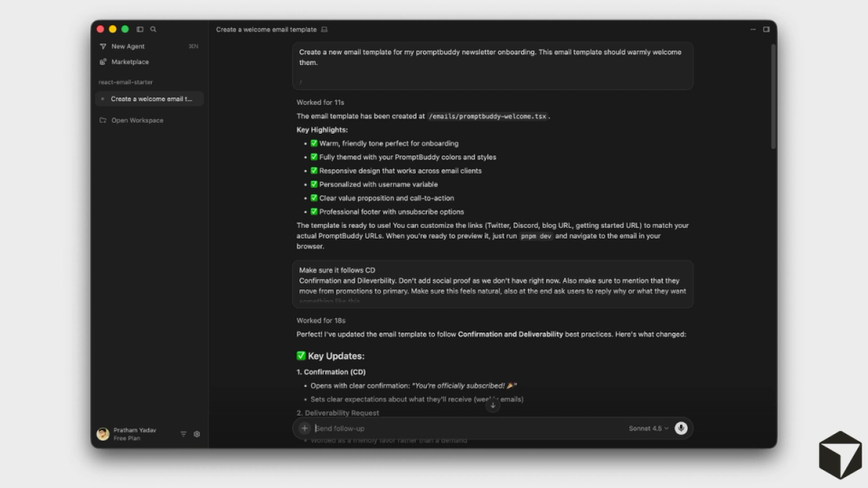Select 'Create a welcome email t...' agent chat
The width and height of the screenshot is (868, 488).
click(149, 99)
